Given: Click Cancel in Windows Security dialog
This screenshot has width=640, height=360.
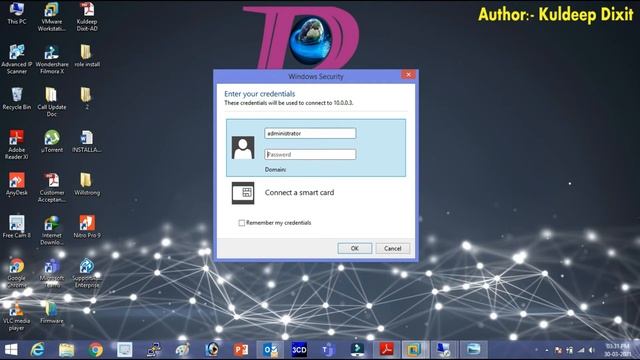Looking at the screenshot, I should point(393,248).
